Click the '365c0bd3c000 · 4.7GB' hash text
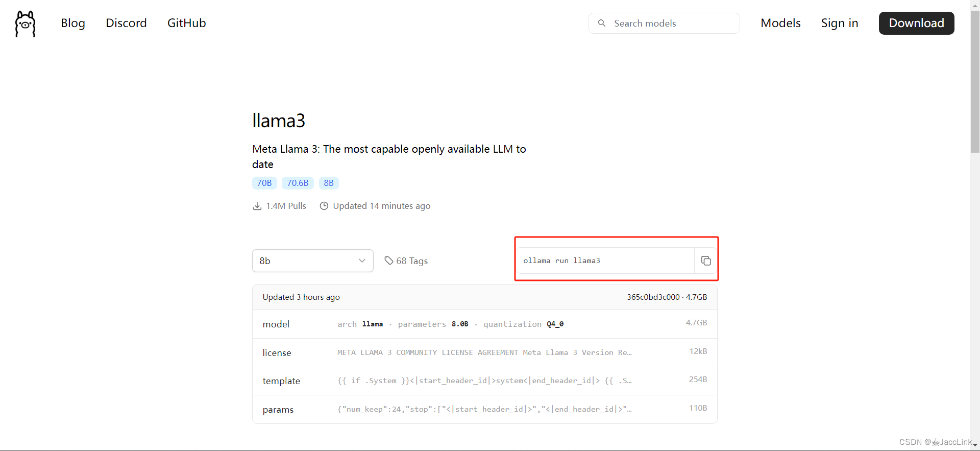Viewport: 980px width, 451px height. coord(667,297)
